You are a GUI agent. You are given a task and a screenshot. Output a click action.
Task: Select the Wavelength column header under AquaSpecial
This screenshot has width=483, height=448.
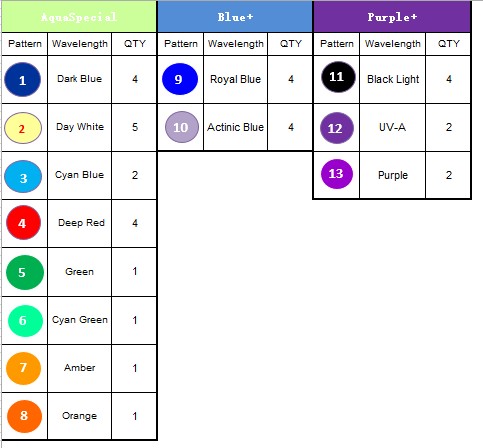pos(80,44)
